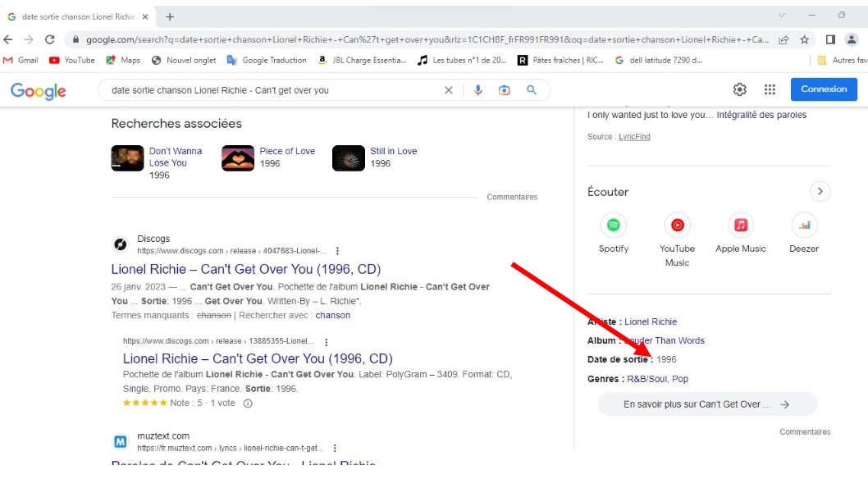The image size is (868, 488).
Task: Close the Lionel Richie search tab
Action: point(145,16)
